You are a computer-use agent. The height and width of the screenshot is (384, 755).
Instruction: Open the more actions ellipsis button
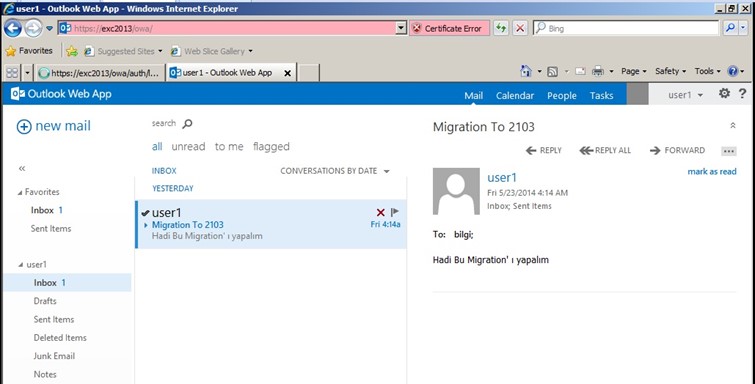tap(729, 151)
